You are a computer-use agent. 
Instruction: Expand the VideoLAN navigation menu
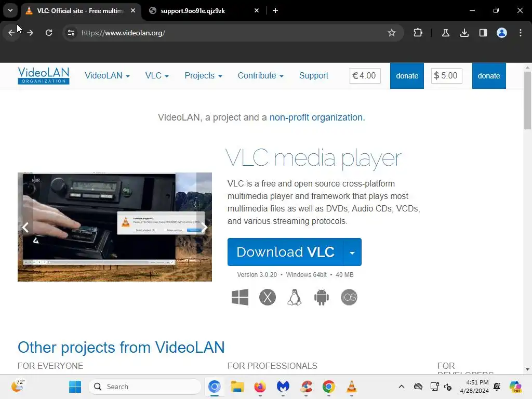(107, 76)
